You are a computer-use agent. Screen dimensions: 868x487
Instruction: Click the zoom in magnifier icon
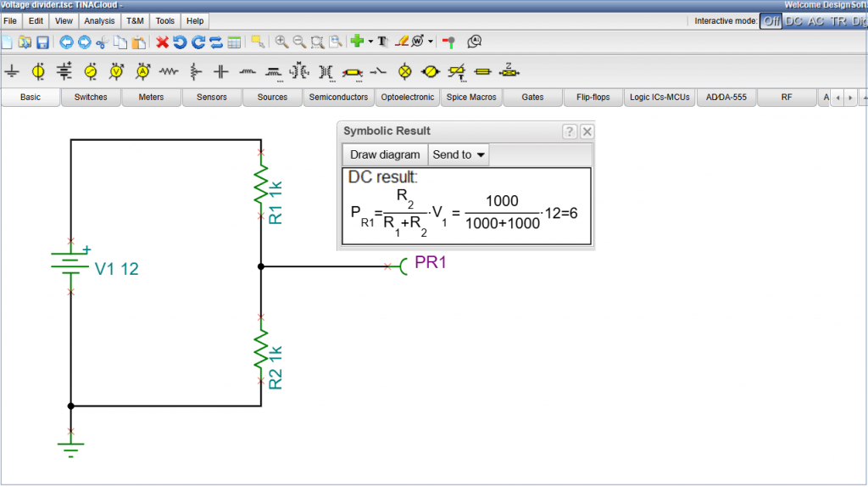point(281,42)
